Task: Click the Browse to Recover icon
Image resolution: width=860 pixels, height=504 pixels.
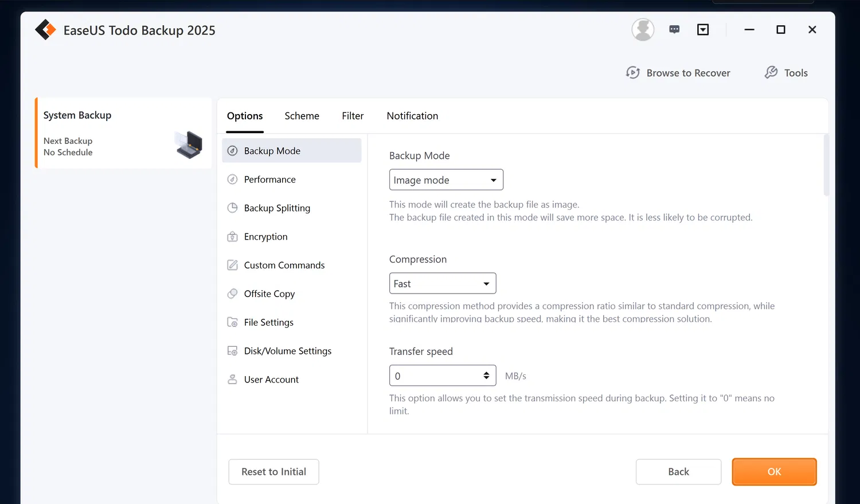Action: (633, 73)
